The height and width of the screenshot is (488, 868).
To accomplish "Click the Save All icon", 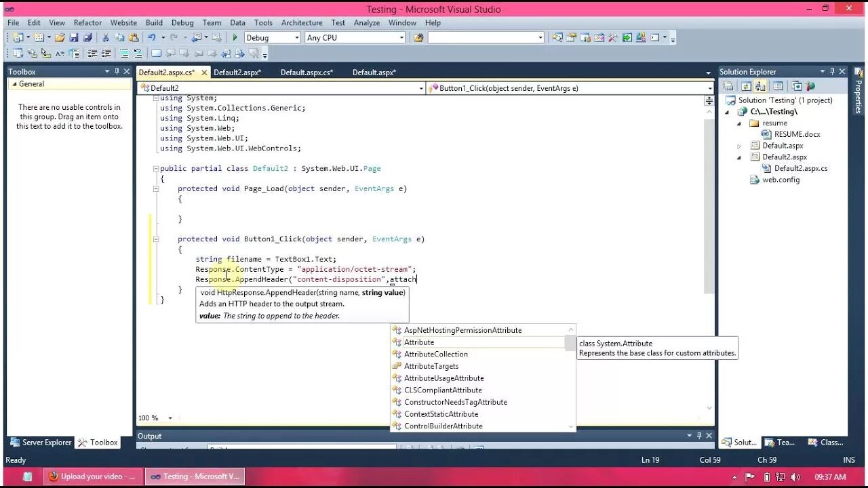I will coord(87,38).
